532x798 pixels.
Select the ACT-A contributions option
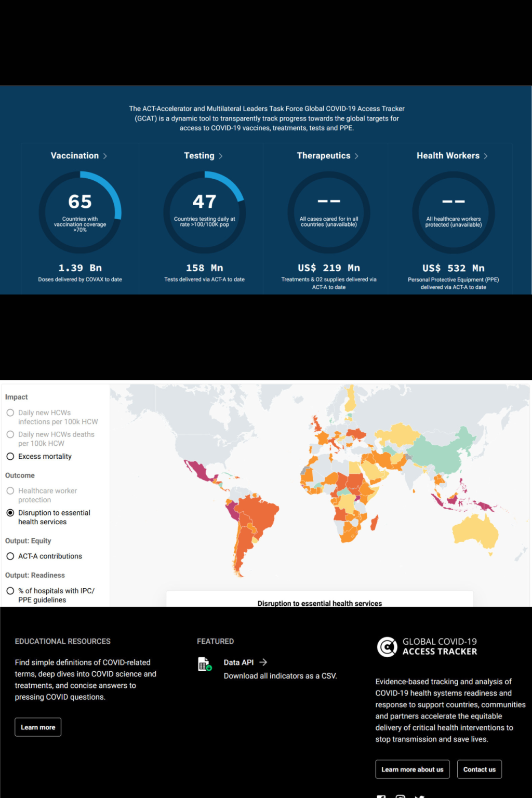(x=10, y=556)
